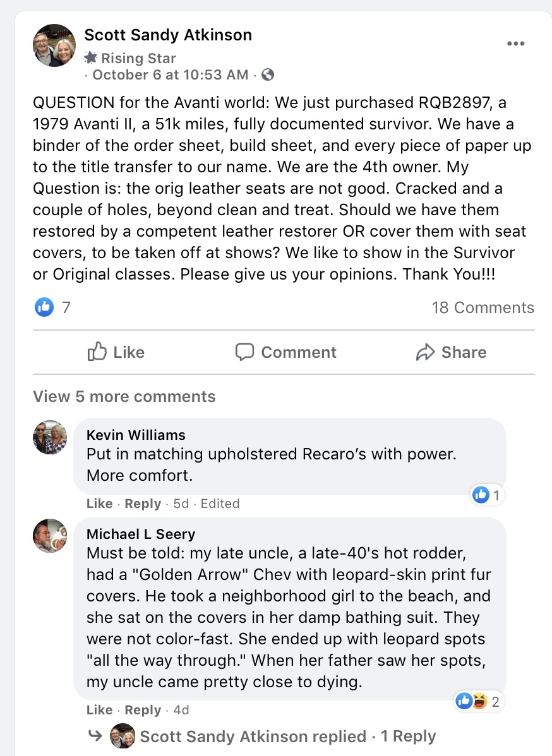Click the Rising Star badge icon
The height and width of the screenshot is (756, 552).
tap(92, 58)
